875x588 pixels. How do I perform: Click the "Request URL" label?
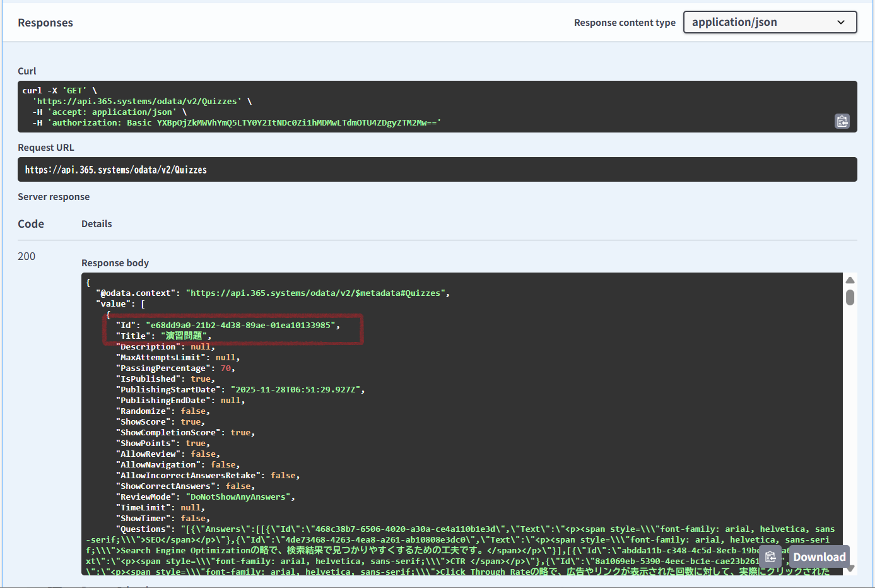(x=46, y=148)
